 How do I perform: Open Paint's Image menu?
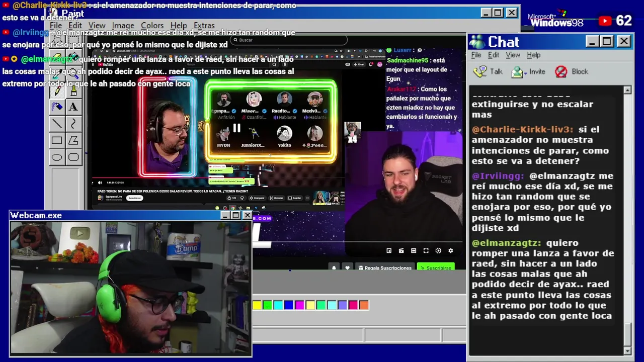click(123, 25)
